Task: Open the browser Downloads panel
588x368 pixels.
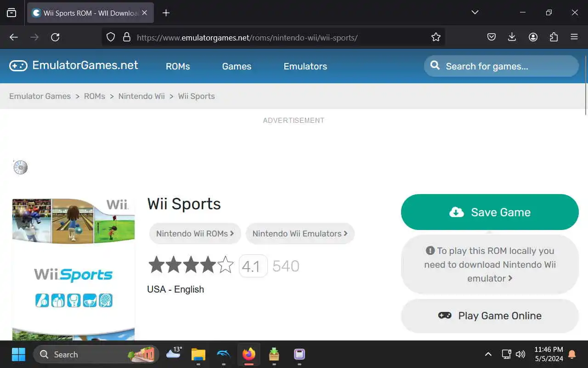Action: pyautogui.click(x=512, y=37)
